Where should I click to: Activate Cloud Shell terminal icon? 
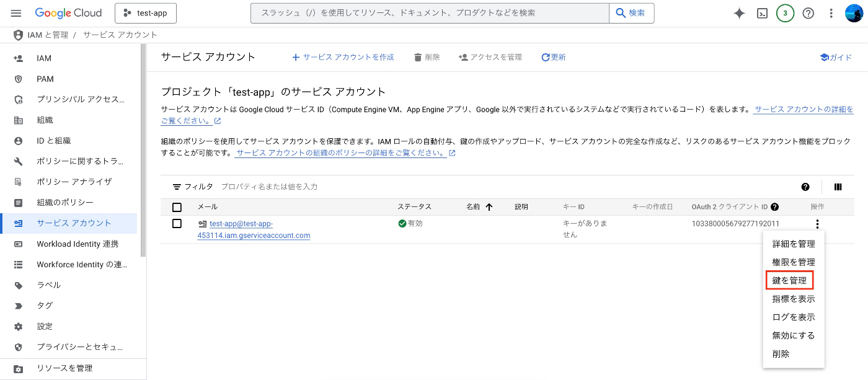[x=763, y=13]
